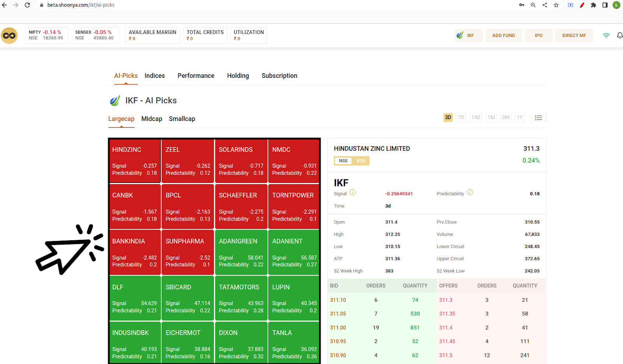Select the 14D timeframe
The image size is (623, 364).
(476, 118)
